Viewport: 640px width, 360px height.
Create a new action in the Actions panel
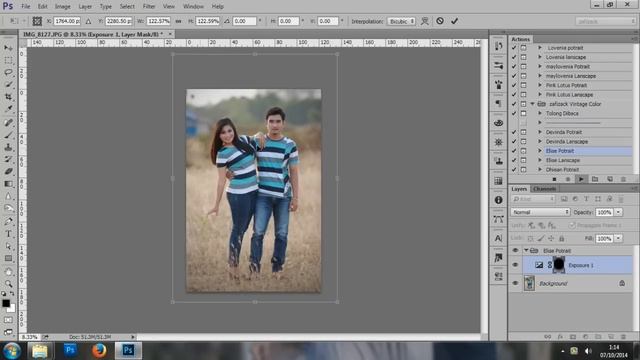pos(609,179)
